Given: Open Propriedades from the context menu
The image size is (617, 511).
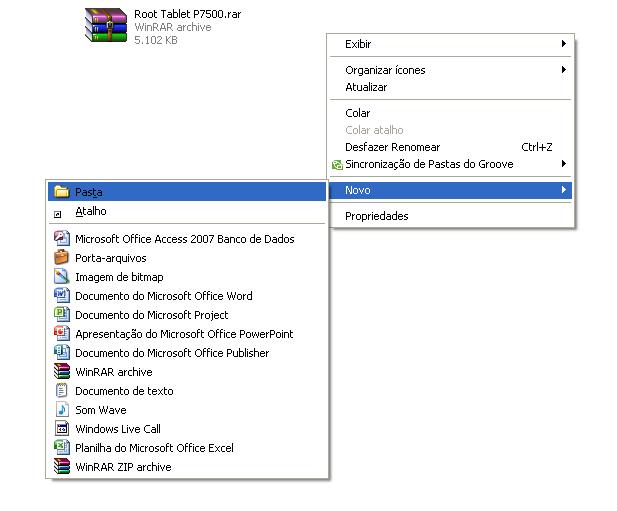Looking at the screenshot, I should [x=450, y=216].
